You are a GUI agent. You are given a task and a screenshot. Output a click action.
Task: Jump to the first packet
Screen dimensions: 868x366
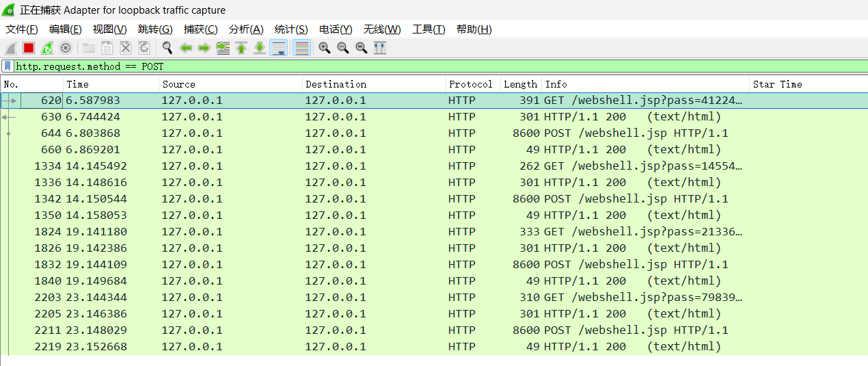[241, 48]
